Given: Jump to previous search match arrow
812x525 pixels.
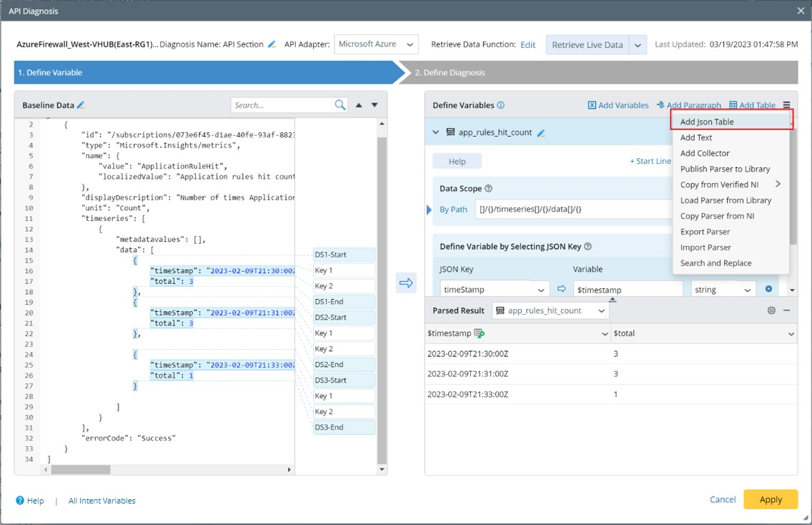Looking at the screenshot, I should pyautogui.click(x=360, y=105).
